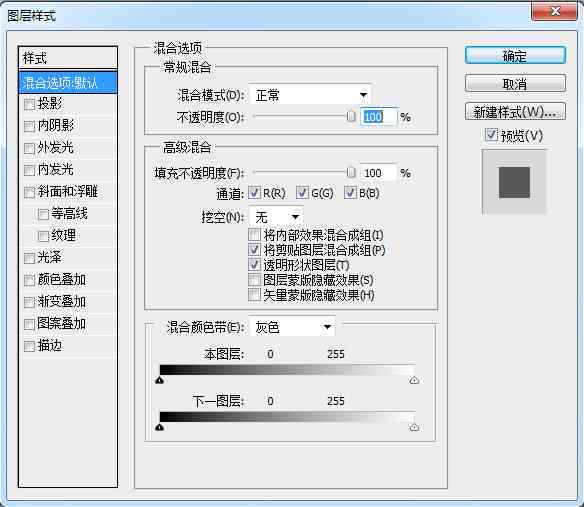The height and width of the screenshot is (507, 584).
Task: Open the 投影 style settings label
Action: [x=50, y=103]
